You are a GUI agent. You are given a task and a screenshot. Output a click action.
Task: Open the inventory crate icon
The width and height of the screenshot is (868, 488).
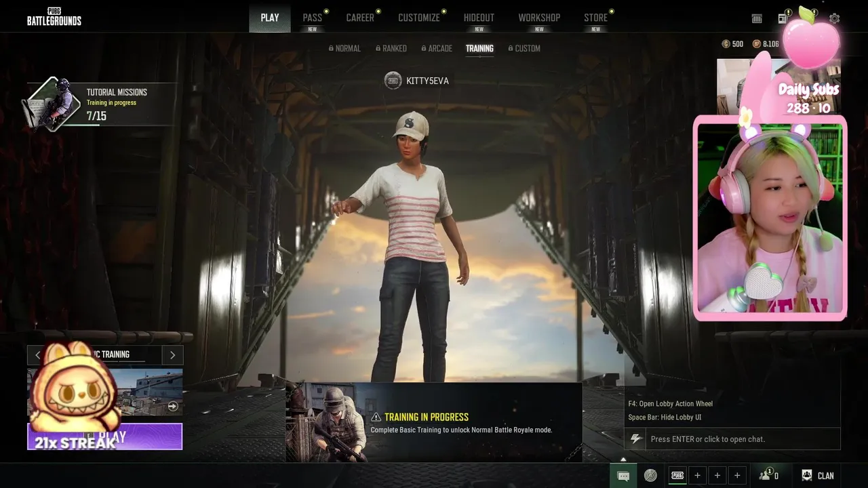click(757, 19)
